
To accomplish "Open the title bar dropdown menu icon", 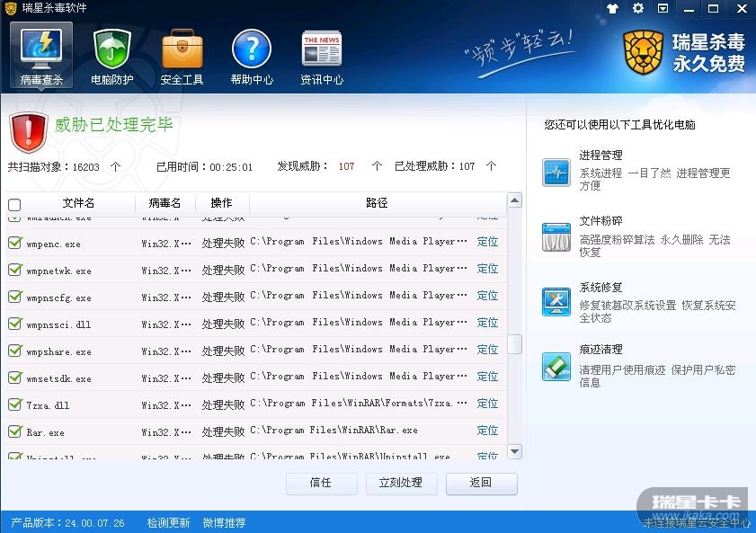I will coord(663,8).
